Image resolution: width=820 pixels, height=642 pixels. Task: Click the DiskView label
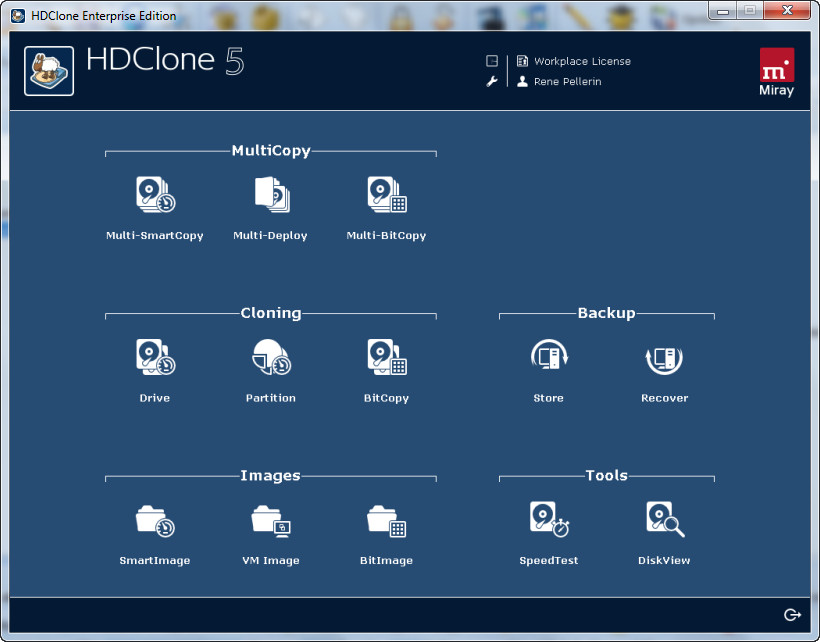(x=664, y=560)
